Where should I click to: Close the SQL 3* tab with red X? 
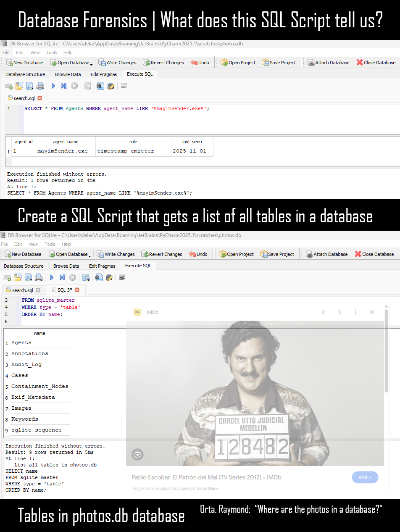tap(77, 290)
